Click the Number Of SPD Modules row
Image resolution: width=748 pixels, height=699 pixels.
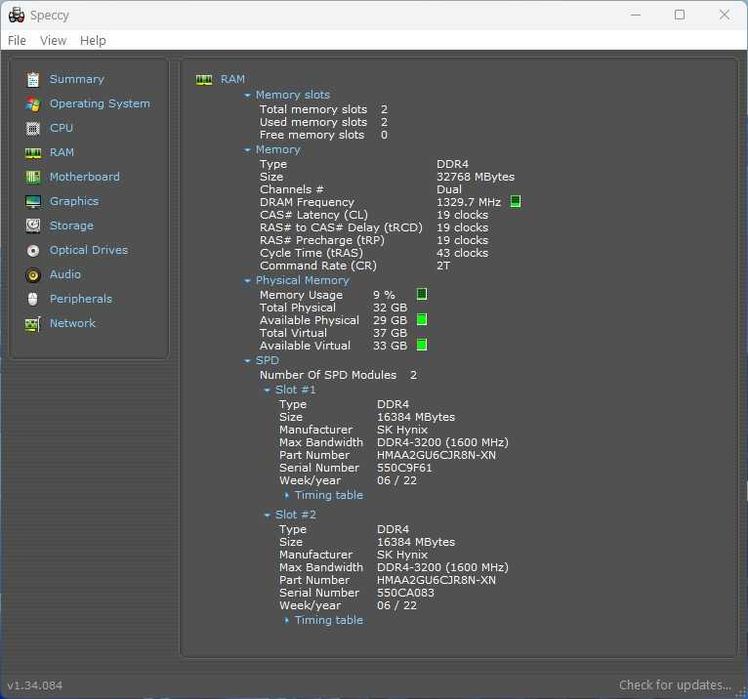[x=338, y=376]
